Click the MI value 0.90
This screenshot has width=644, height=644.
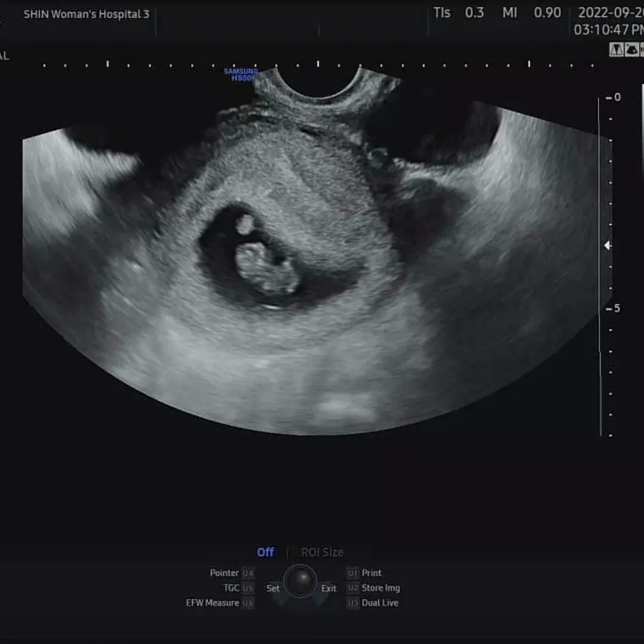click(547, 13)
